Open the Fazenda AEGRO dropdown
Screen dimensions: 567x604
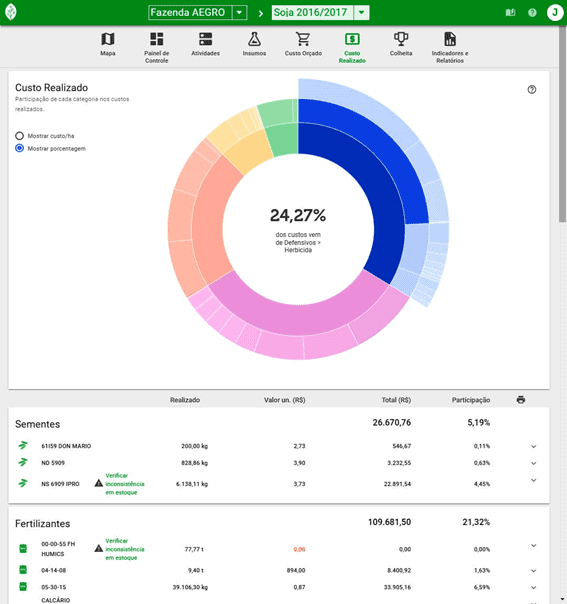tap(239, 12)
